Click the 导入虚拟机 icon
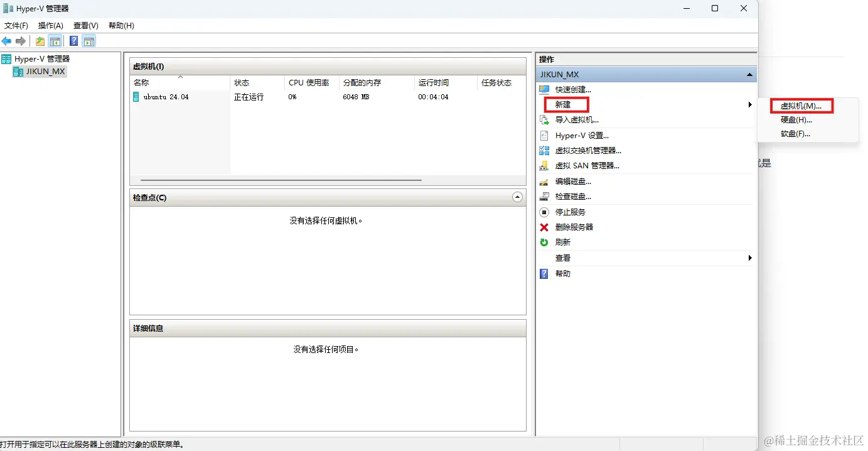Image resolution: width=868 pixels, height=451 pixels. coord(544,120)
